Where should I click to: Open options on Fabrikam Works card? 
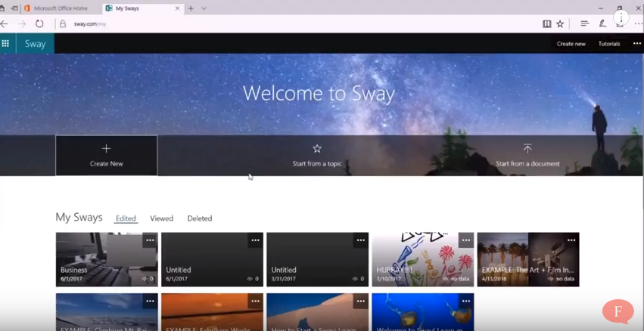pos(256,301)
